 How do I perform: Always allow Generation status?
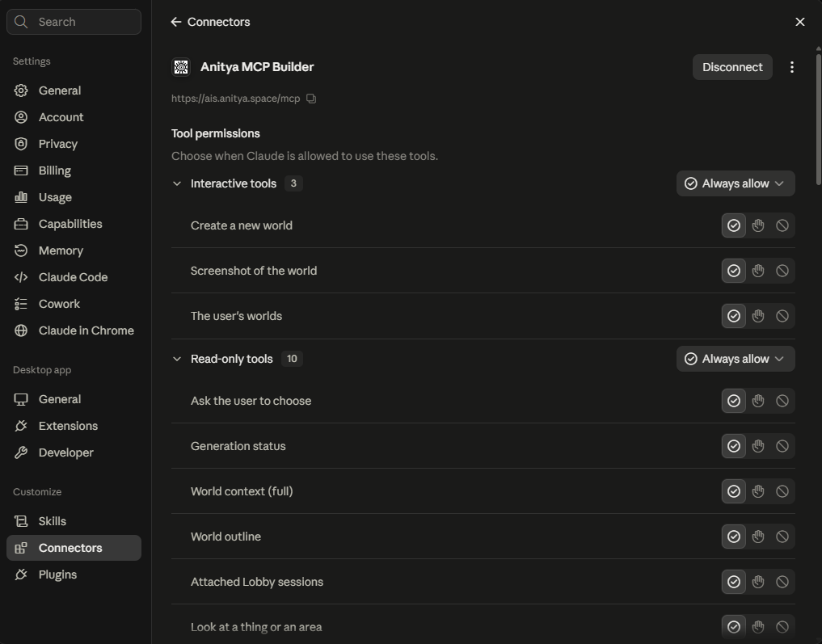point(734,446)
